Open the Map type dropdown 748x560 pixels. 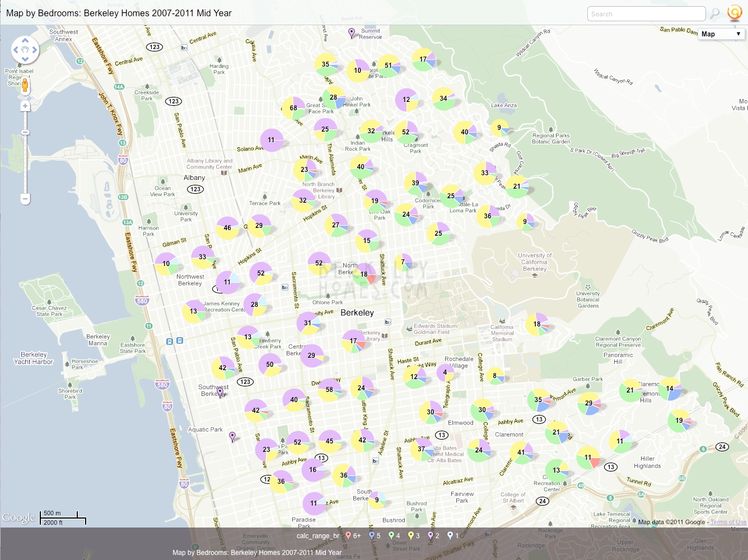[x=721, y=34]
